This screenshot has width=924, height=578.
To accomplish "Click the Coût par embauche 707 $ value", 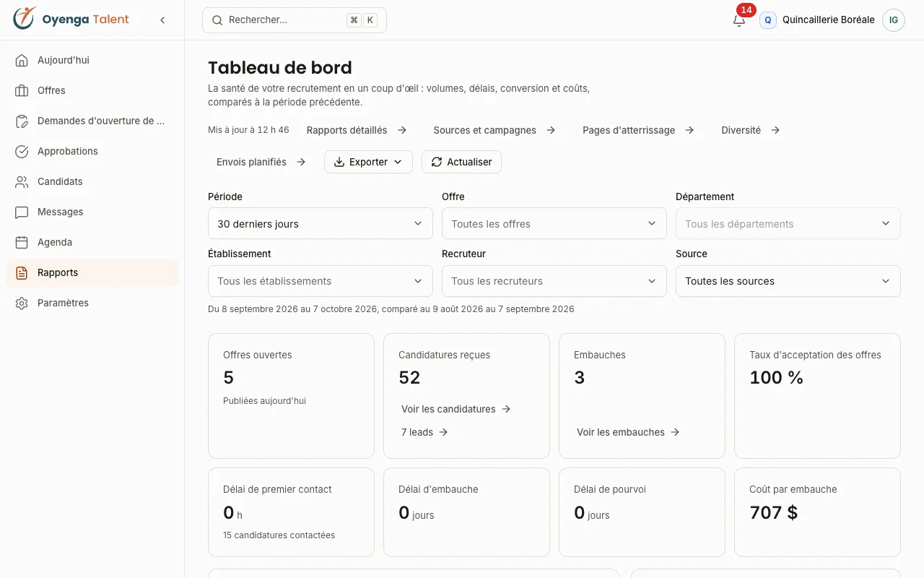I will click(x=774, y=513).
